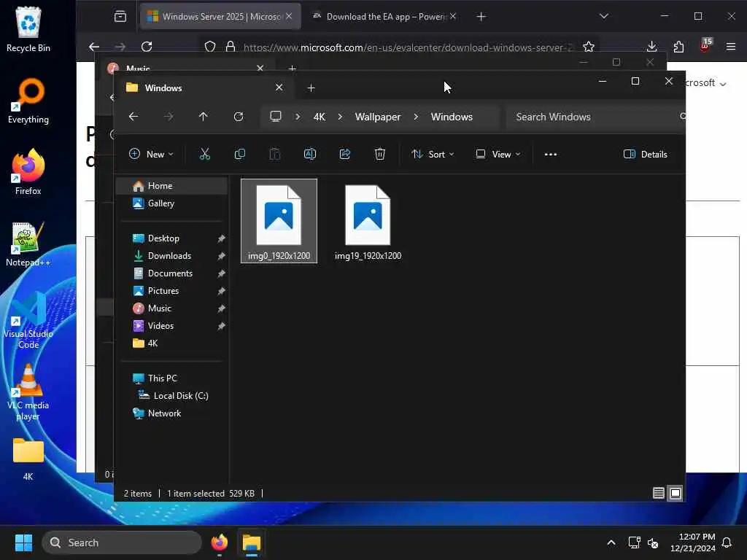747x560 pixels.
Task: Click 4K in the breadcrumb path
Action: coord(320,117)
